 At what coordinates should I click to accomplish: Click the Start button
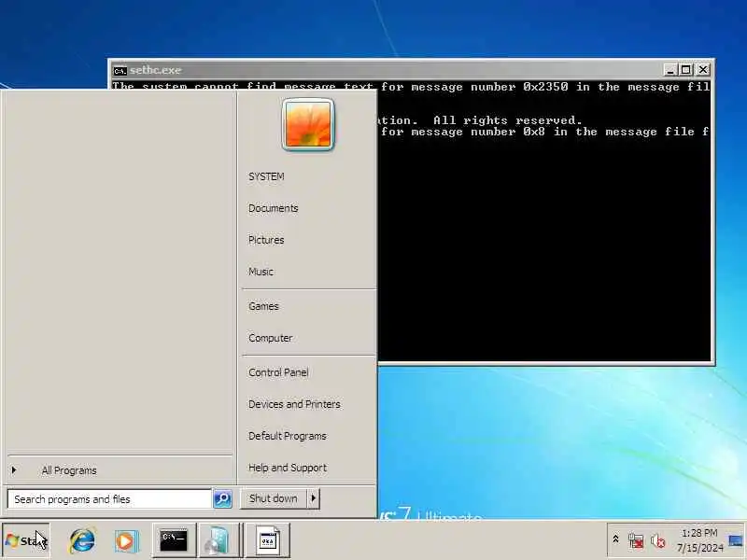[26, 540]
